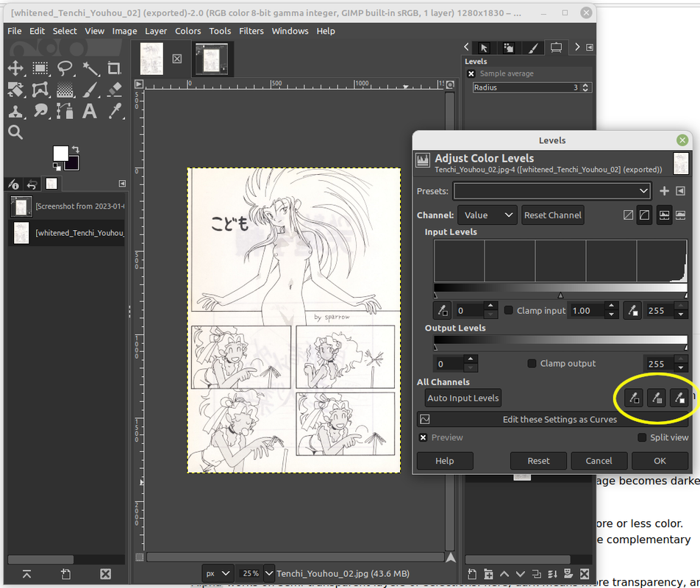The width and height of the screenshot is (700, 588).
Task: Click the white point eyedropper beside the high input field
Action: click(x=632, y=310)
